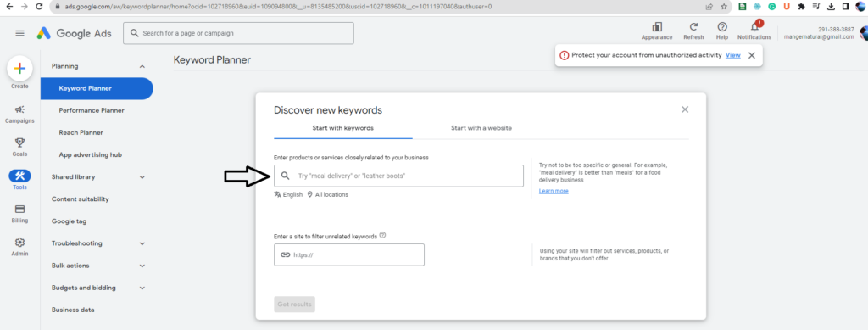Open the green Sheets extension icon
The height and width of the screenshot is (330, 868).
click(743, 7)
